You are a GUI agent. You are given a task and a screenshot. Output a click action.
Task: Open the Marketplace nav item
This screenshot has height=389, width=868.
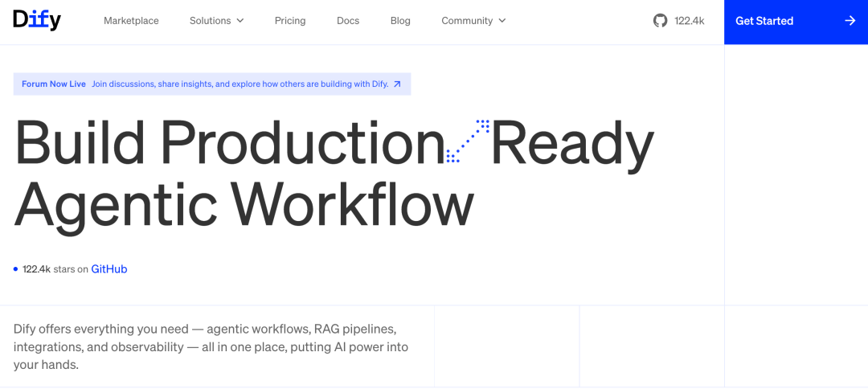131,21
